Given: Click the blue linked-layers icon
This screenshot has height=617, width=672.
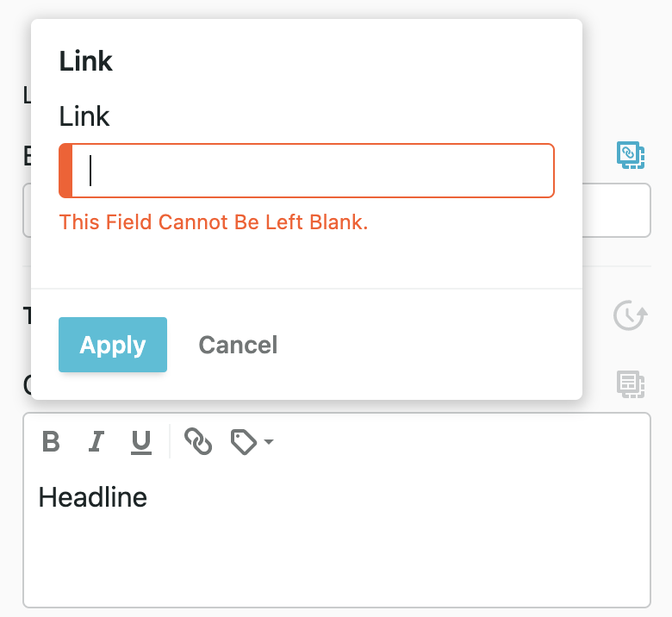Looking at the screenshot, I should point(631,155).
